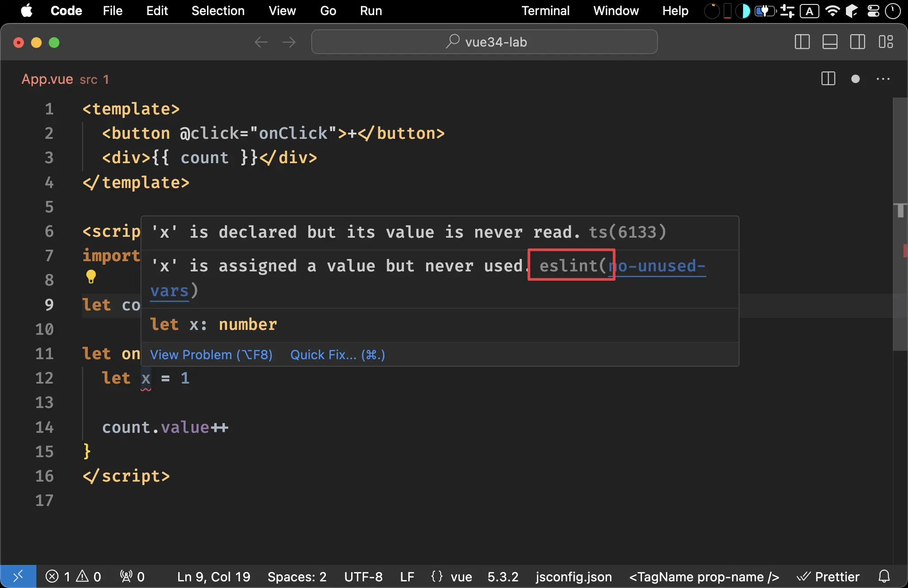The height and width of the screenshot is (588, 908).
Task: Click the ports forwarded status item
Action: 132,576
